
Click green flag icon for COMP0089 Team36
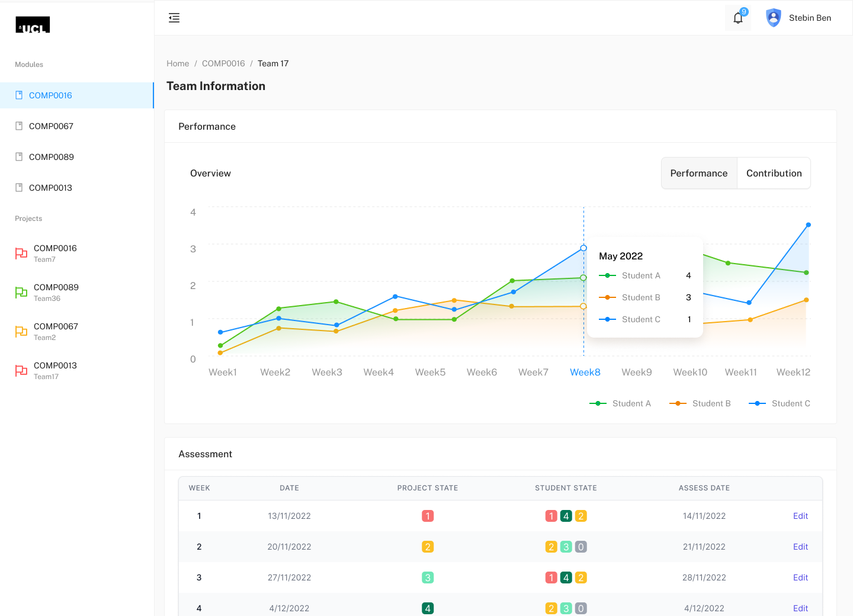[x=21, y=293]
